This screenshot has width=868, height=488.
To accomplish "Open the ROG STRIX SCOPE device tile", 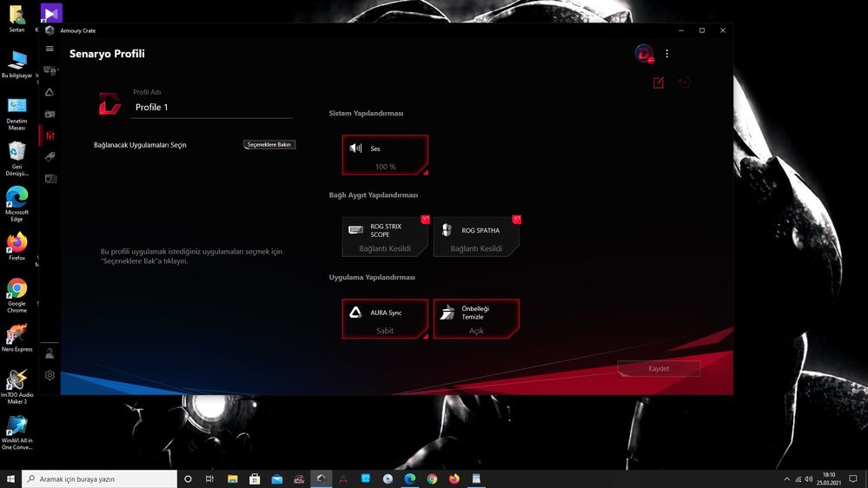I will [385, 237].
